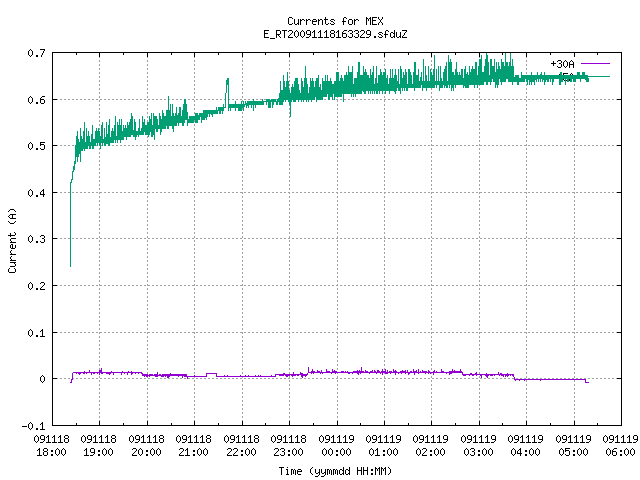Click the chart title "Currents for MEX"
Image resolution: width=640 pixels, height=480 pixels.
335,21
